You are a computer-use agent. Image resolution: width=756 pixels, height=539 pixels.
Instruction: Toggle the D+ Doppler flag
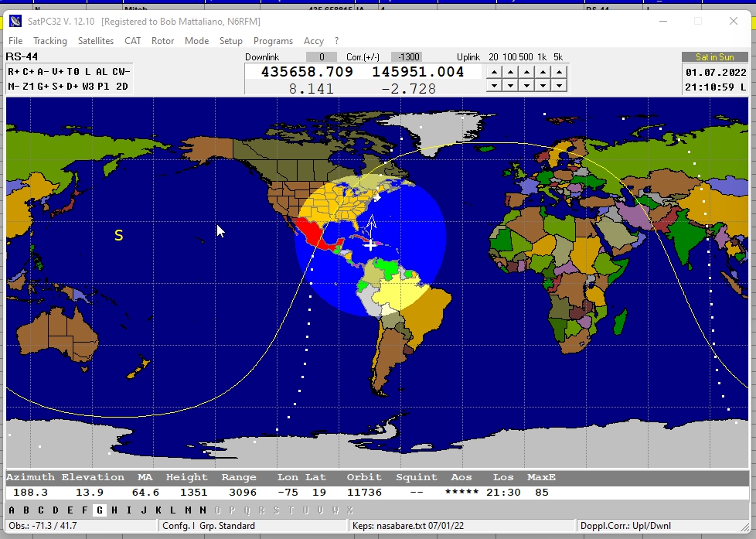tap(73, 87)
